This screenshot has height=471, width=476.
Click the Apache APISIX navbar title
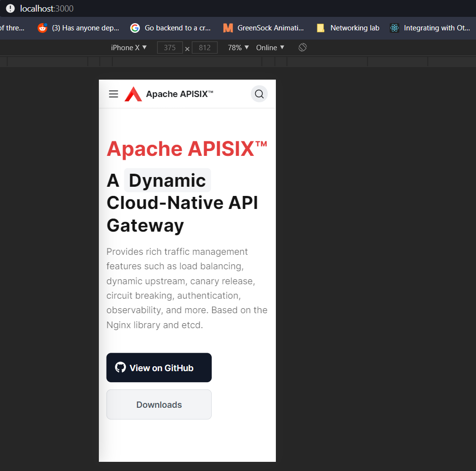pyautogui.click(x=180, y=94)
